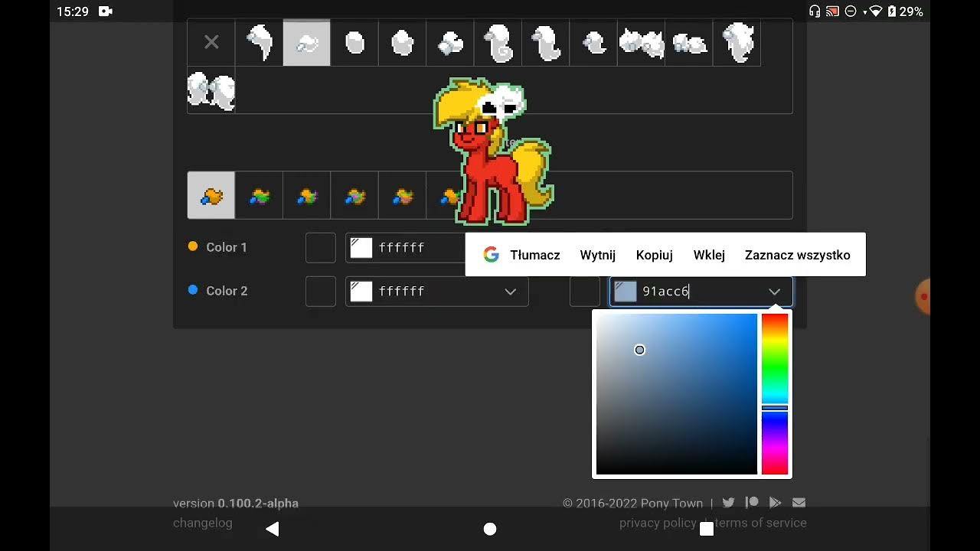Choose the ninth small curled mane style

point(593,42)
